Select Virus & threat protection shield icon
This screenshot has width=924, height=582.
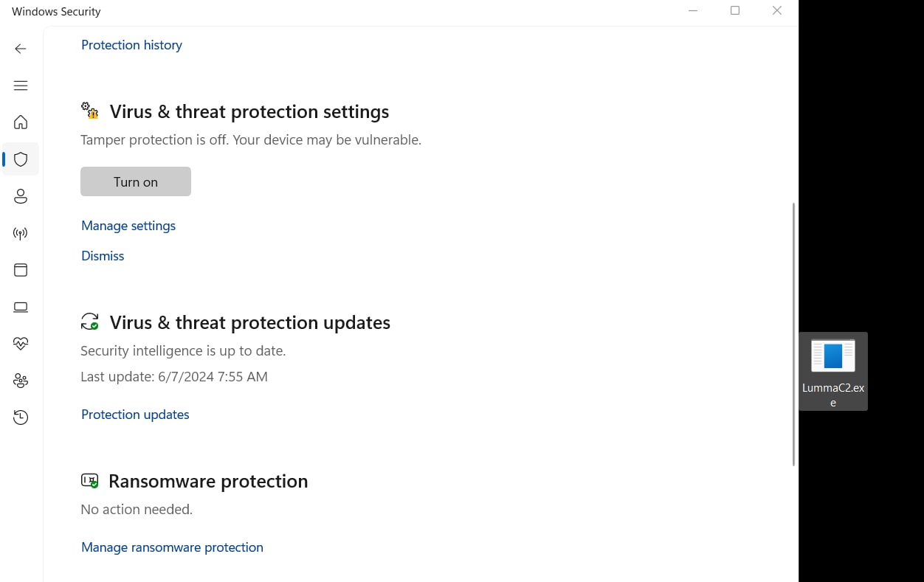pyautogui.click(x=21, y=159)
